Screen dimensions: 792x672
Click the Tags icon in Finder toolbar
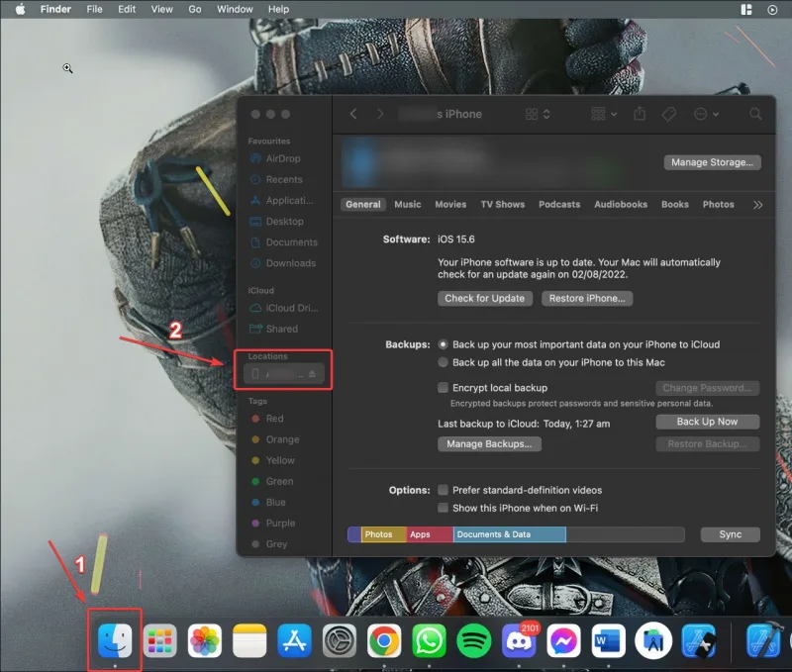point(669,114)
